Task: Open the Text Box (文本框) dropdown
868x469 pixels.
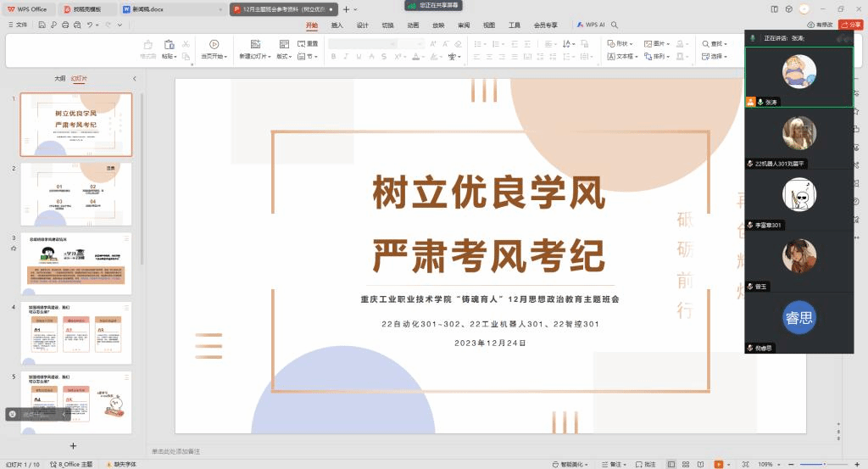Action: click(623, 57)
